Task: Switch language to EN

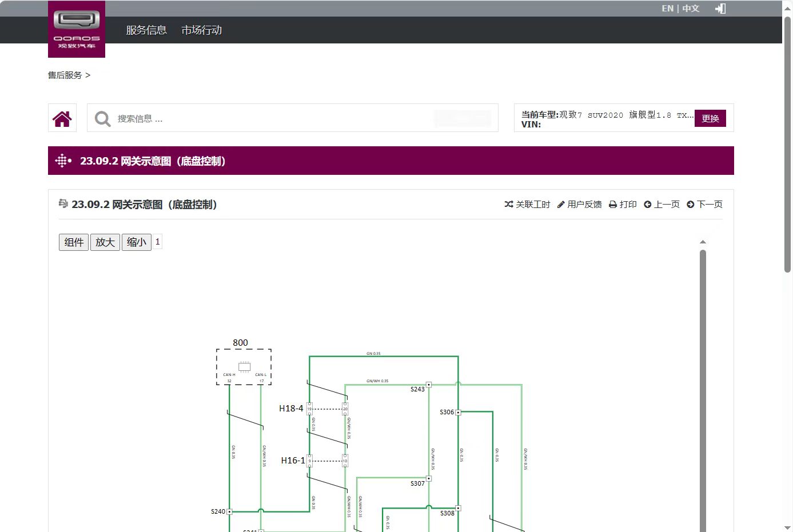Action: tap(667, 9)
